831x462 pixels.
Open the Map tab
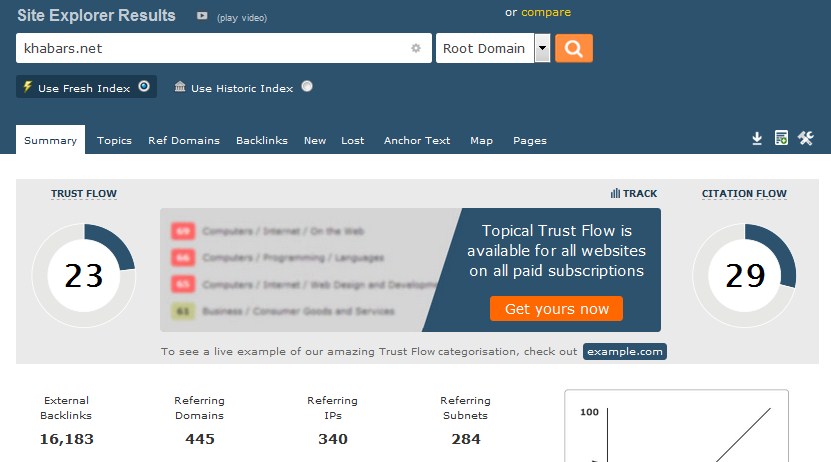point(481,140)
